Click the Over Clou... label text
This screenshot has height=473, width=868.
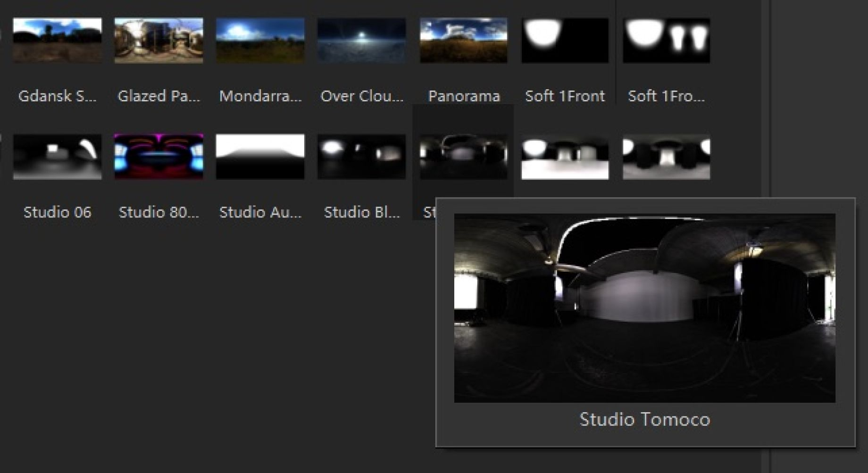tap(362, 96)
